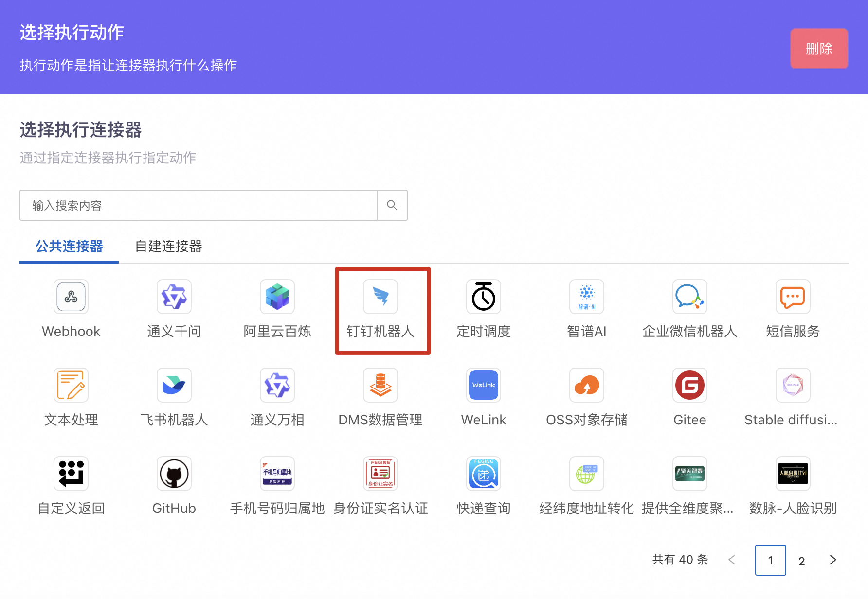The width and height of the screenshot is (868, 599).
Task: Pick the 阿里云百炼 connector icon
Action: tap(277, 297)
